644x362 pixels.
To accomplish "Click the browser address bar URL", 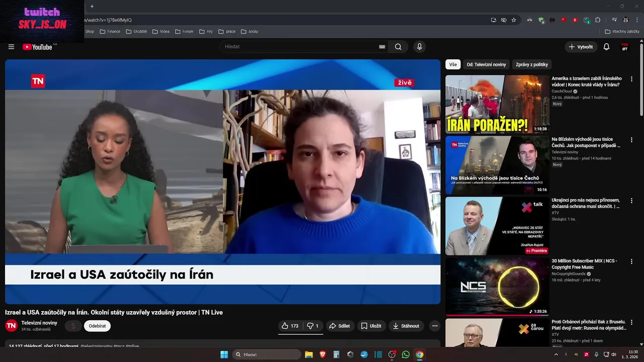I will (108, 20).
